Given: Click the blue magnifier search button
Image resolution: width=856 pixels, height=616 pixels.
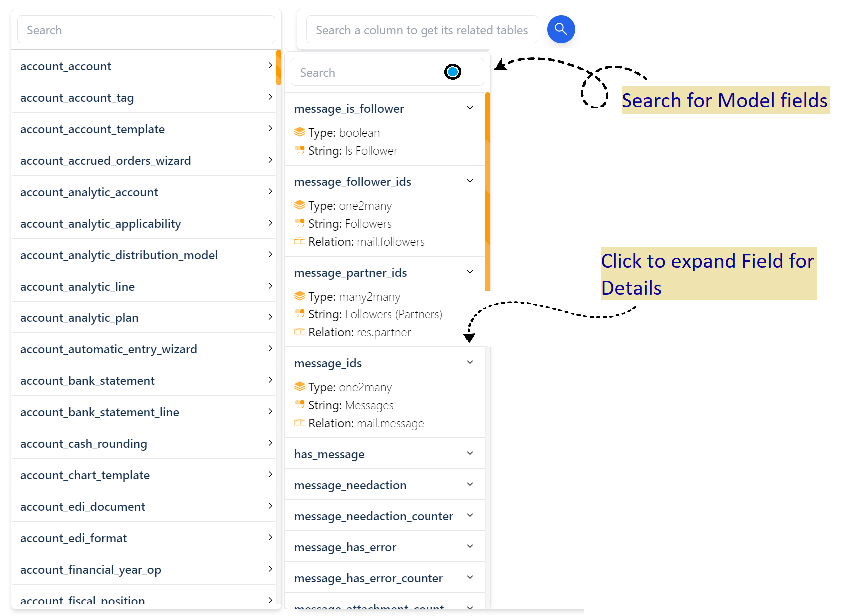Looking at the screenshot, I should (x=561, y=29).
